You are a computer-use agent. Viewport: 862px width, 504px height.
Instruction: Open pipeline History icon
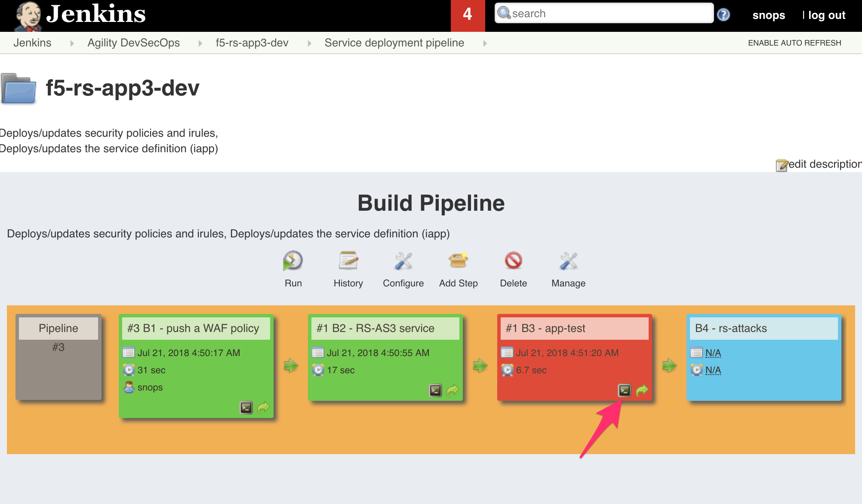point(348,261)
